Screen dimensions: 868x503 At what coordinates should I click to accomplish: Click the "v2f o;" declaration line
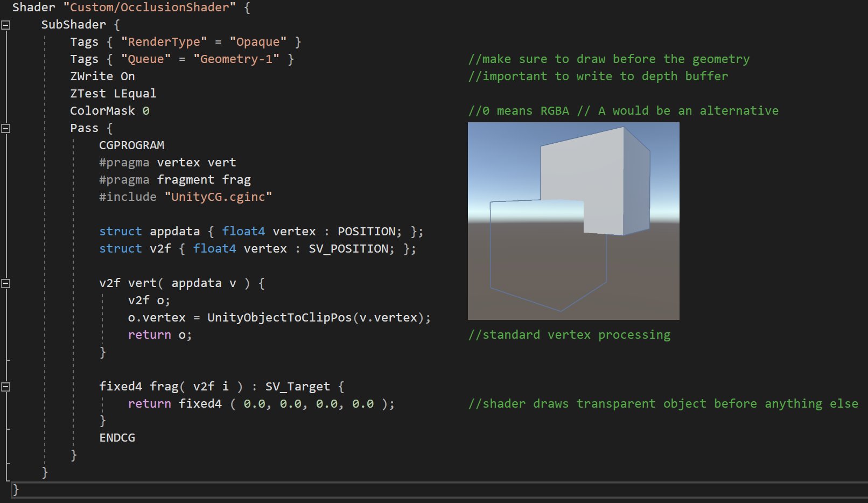click(x=149, y=301)
